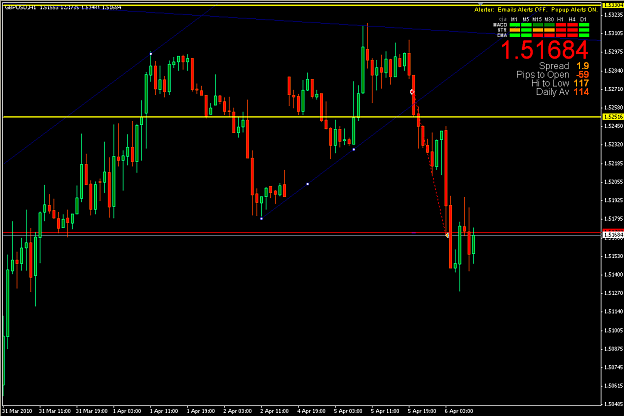Click the 1.53235 price scale label
This screenshot has width=625, height=417.
click(x=613, y=15)
